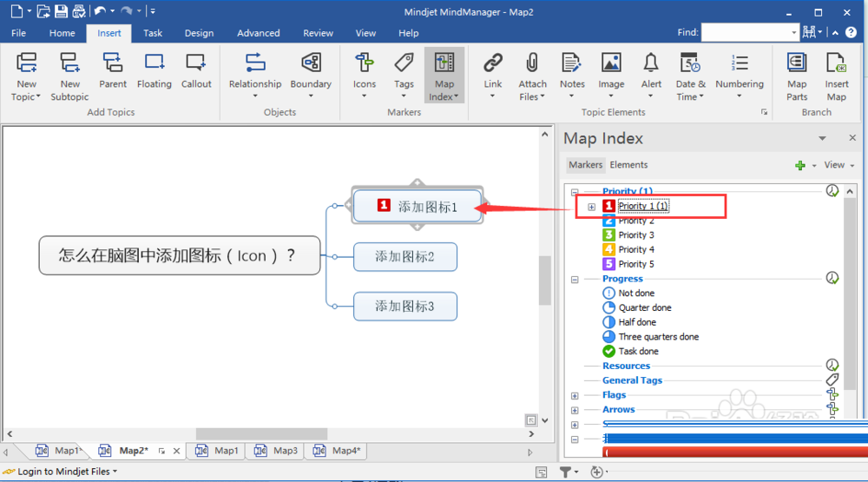Open Topic Elements dialog launcher

point(764,113)
